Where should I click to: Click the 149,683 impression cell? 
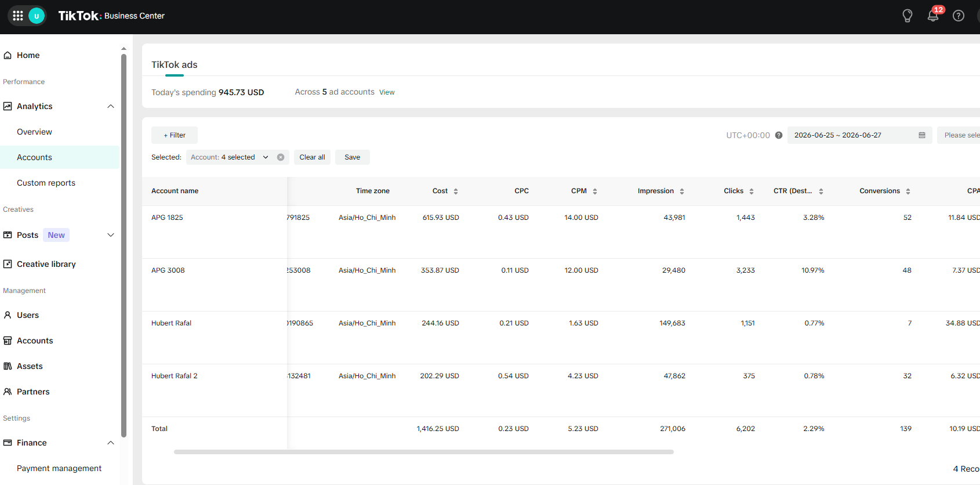pos(672,323)
